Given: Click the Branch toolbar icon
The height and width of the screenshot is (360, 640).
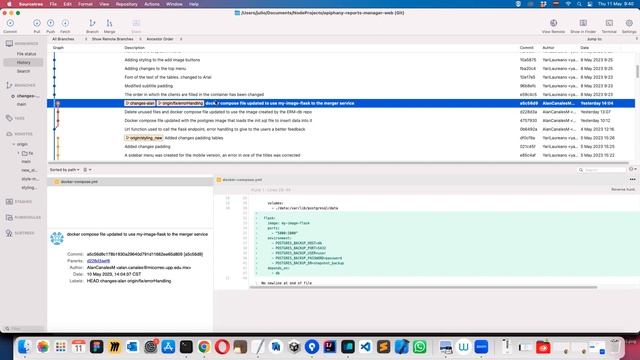Looking at the screenshot, I should (x=92, y=23).
